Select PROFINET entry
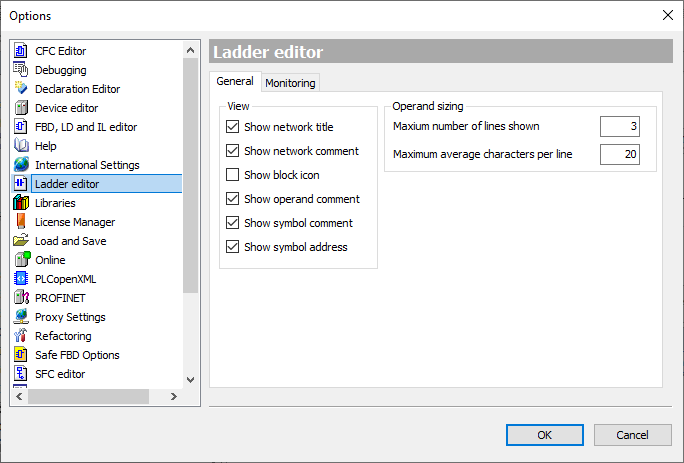This screenshot has height=463, width=684. click(x=60, y=298)
